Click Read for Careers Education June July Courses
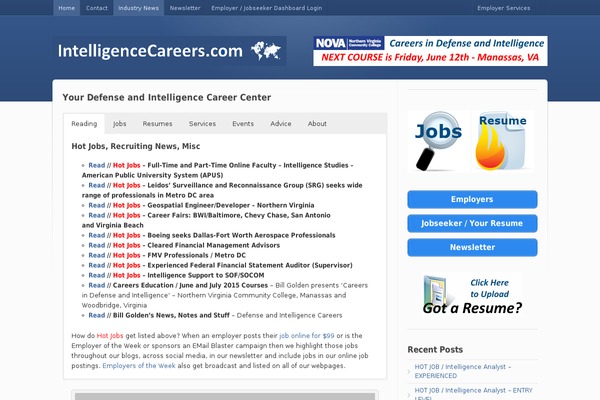 point(96,285)
